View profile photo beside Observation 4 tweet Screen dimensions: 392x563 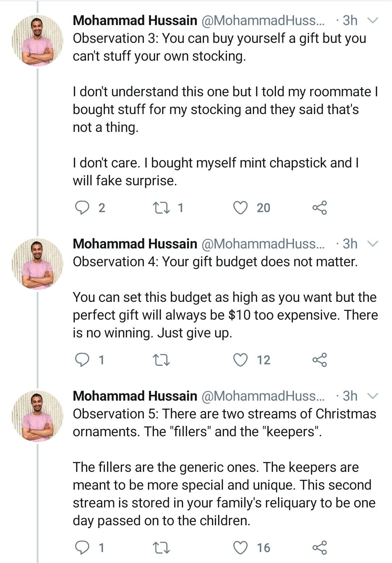tap(37, 263)
